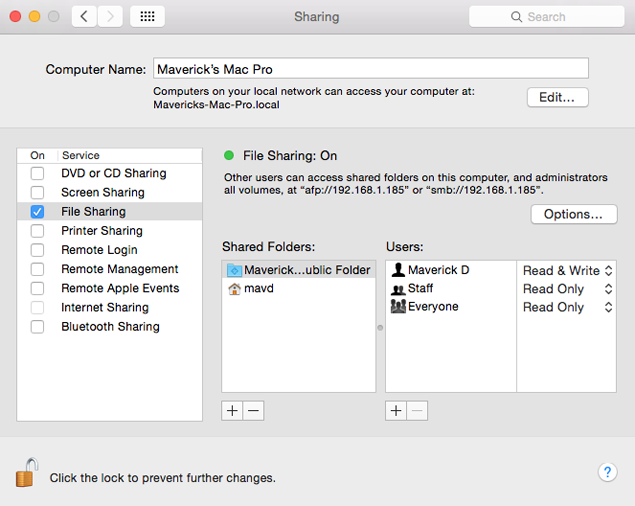Image resolution: width=635 pixels, height=506 pixels.
Task: Open help with the question mark button
Action: click(607, 472)
